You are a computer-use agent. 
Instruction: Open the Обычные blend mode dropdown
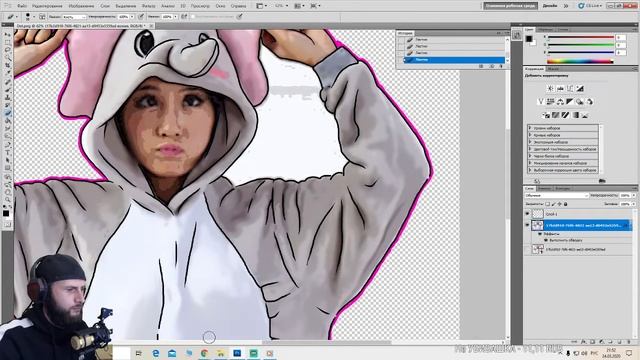click(x=557, y=196)
